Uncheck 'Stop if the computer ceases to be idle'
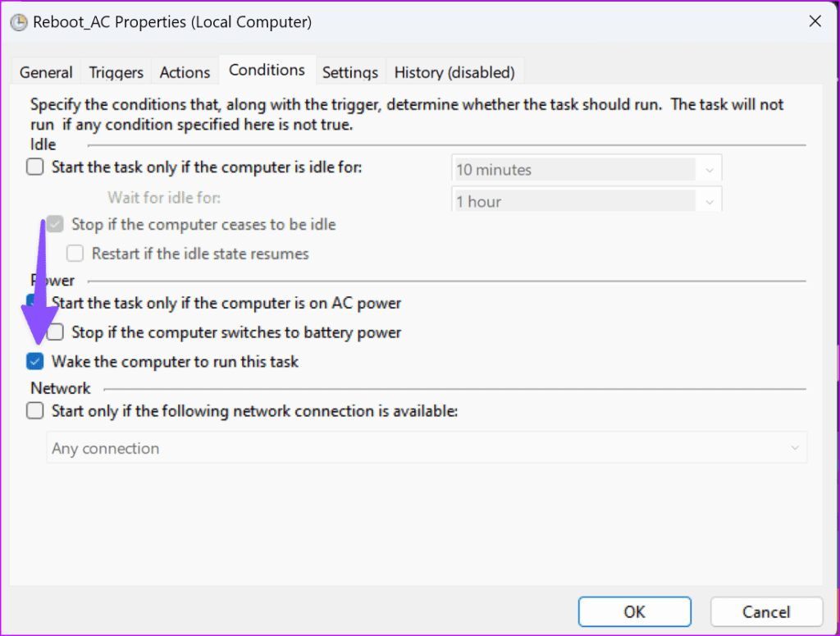840x636 pixels. click(x=54, y=223)
